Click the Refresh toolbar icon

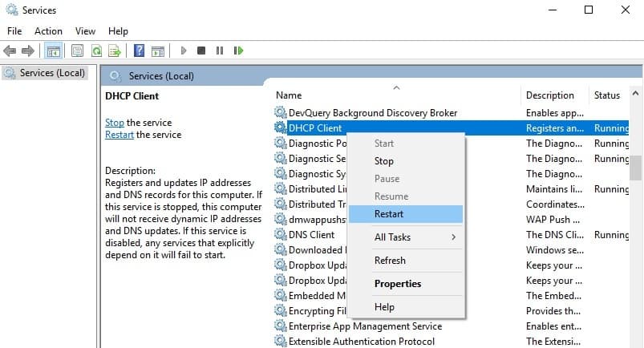point(96,51)
